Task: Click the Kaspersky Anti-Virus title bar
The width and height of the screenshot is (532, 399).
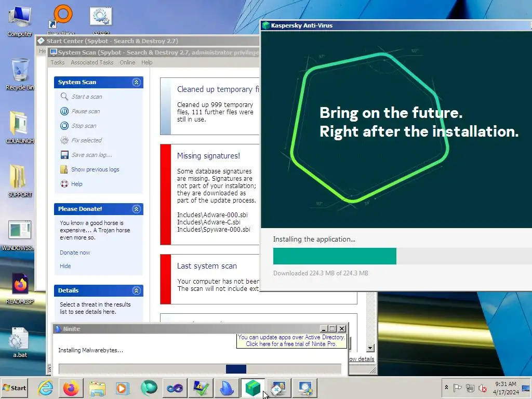Action: tap(396, 25)
